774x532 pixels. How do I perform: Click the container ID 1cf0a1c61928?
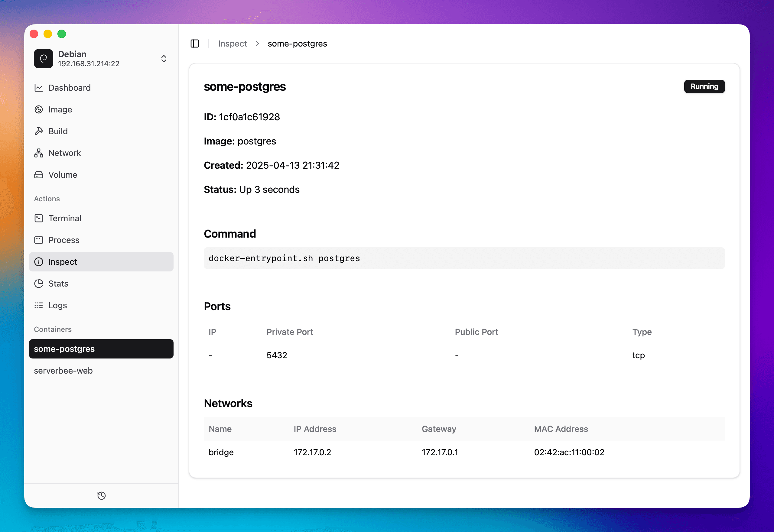[249, 117]
